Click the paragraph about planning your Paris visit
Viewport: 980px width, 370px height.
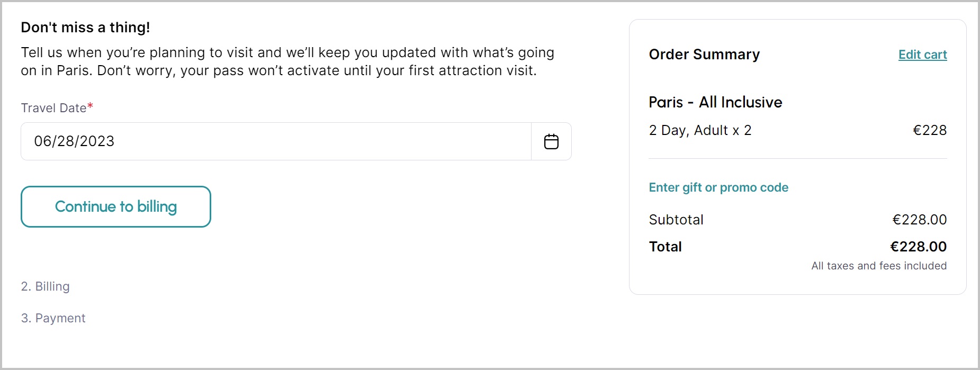(287, 61)
